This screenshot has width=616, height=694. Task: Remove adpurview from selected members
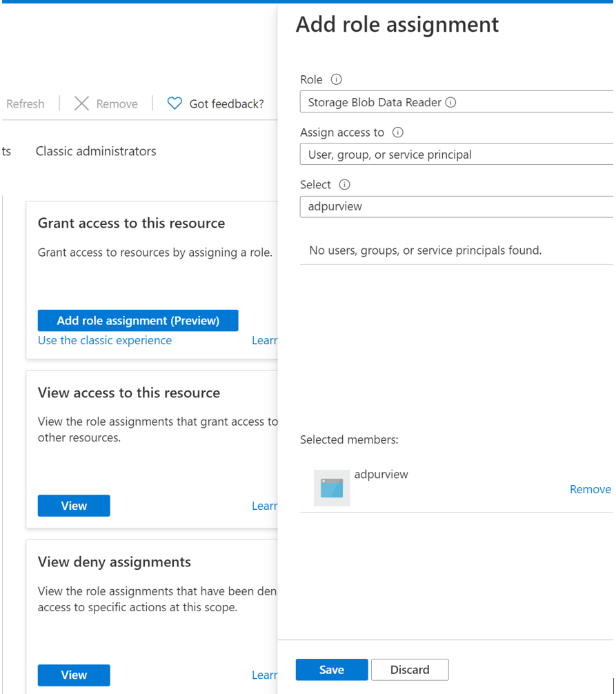(x=590, y=489)
